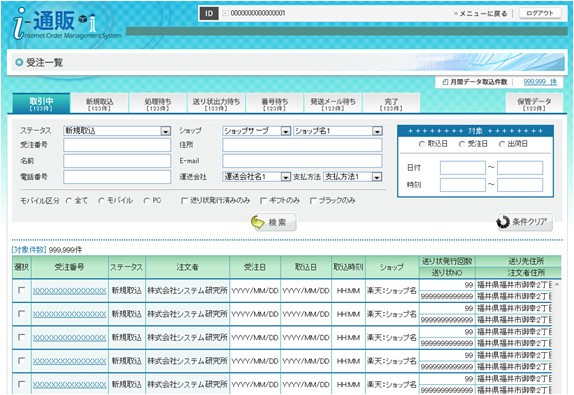The height and width of the screenshot is (395, 574).
Task: Click the 条件クリア button
Action: pyautogui.click(x=525, y=222)
